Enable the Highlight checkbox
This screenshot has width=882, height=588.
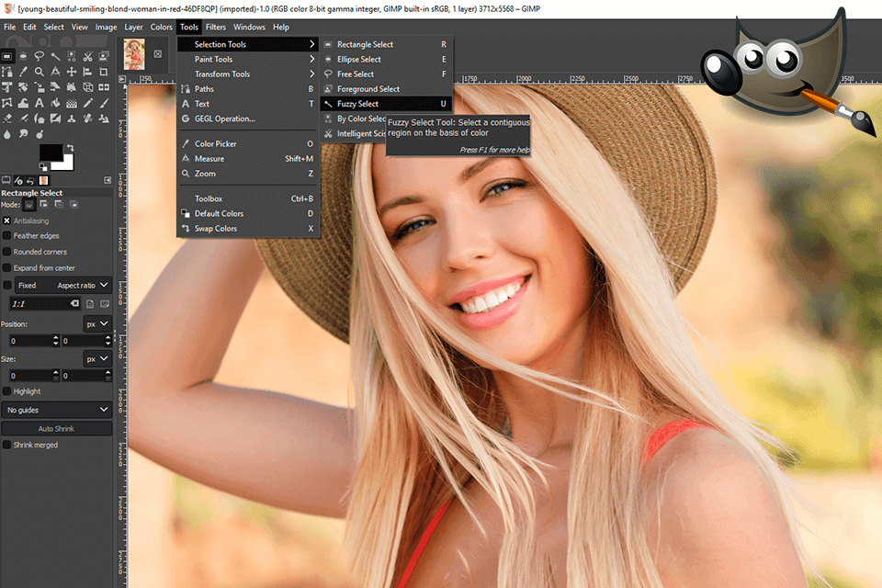6,391
